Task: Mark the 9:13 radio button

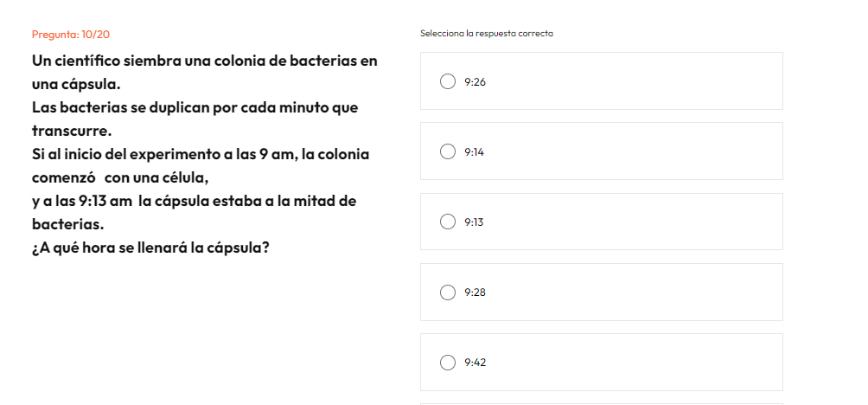Action: click(448, 222)
